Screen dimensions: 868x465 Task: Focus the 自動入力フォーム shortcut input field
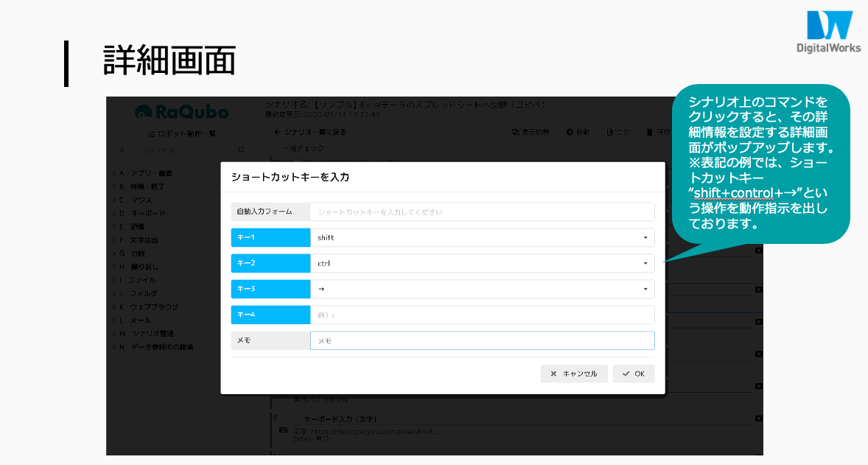[482, 211]
